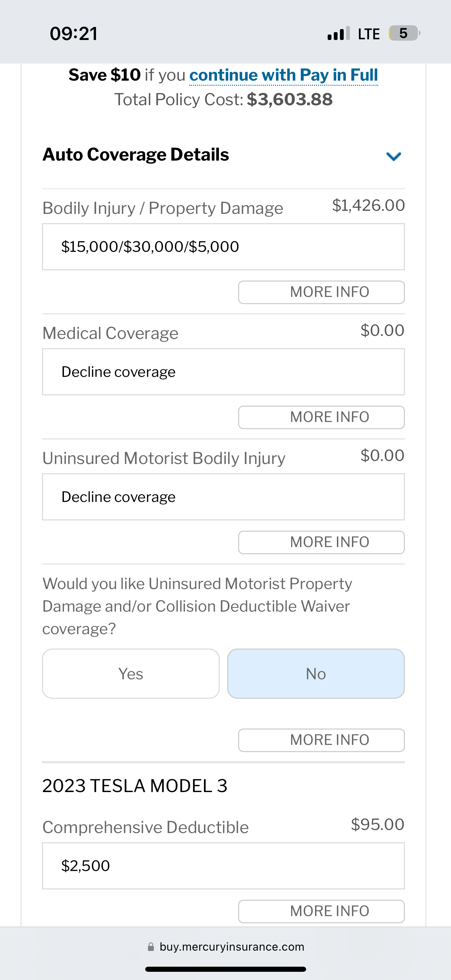Tap the 2023 TESLA MODEL 3 heading
The image size is (451, 980).
[x=135, y=786]
